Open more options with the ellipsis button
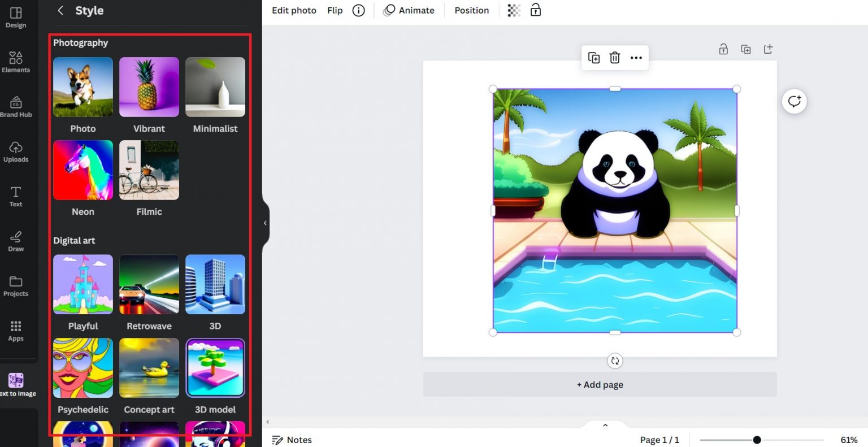 pyautogui.click(x=636, y=58)
